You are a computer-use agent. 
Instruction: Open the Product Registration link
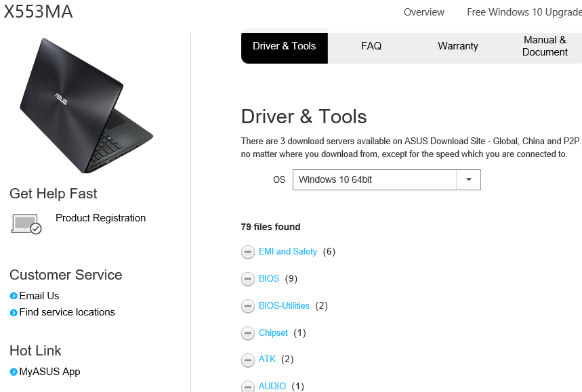pyautogui.click(x=100, y=218)
